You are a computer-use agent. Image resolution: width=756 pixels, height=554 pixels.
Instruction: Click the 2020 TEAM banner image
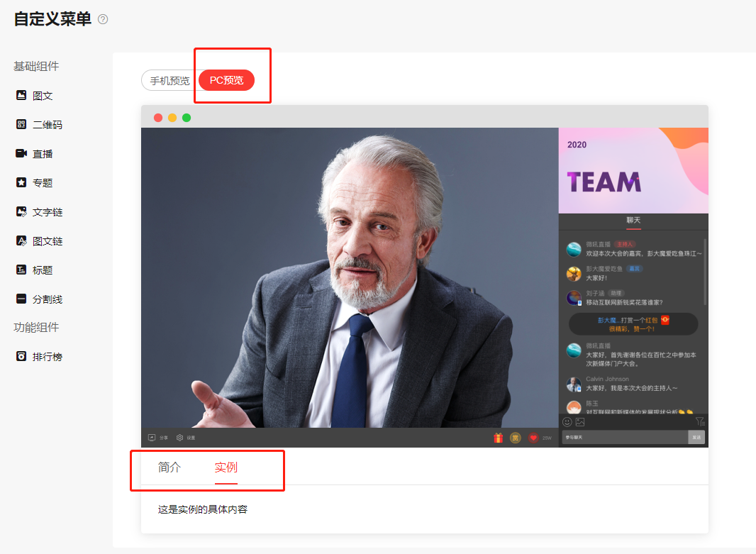[633, 170]
